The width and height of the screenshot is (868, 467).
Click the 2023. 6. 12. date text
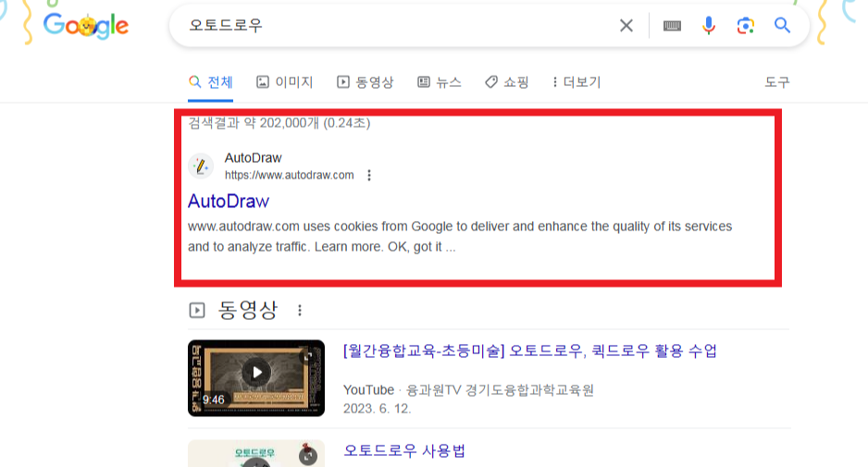[377, 409]
